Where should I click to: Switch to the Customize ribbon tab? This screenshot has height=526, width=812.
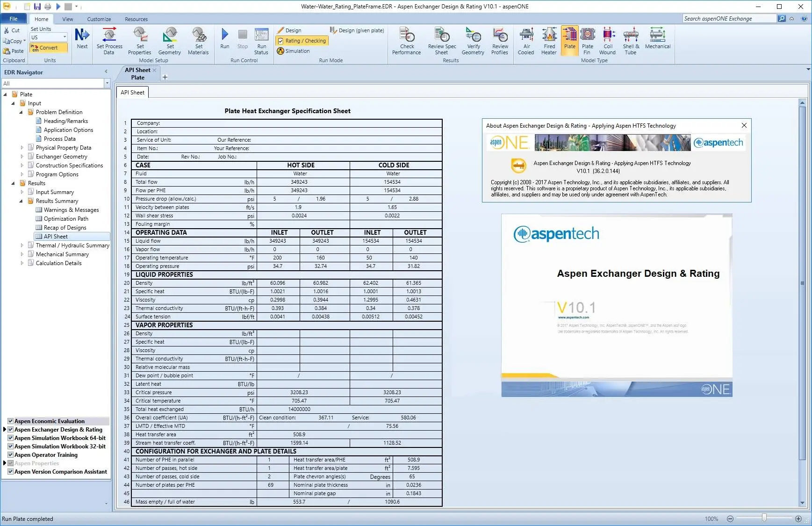point(99,19)
